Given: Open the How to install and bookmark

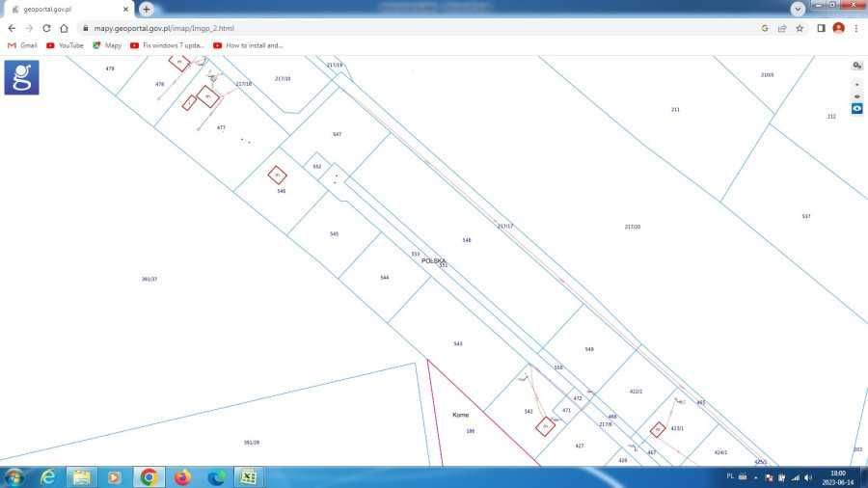Looking at the screenshot, I should click(248, 45).
